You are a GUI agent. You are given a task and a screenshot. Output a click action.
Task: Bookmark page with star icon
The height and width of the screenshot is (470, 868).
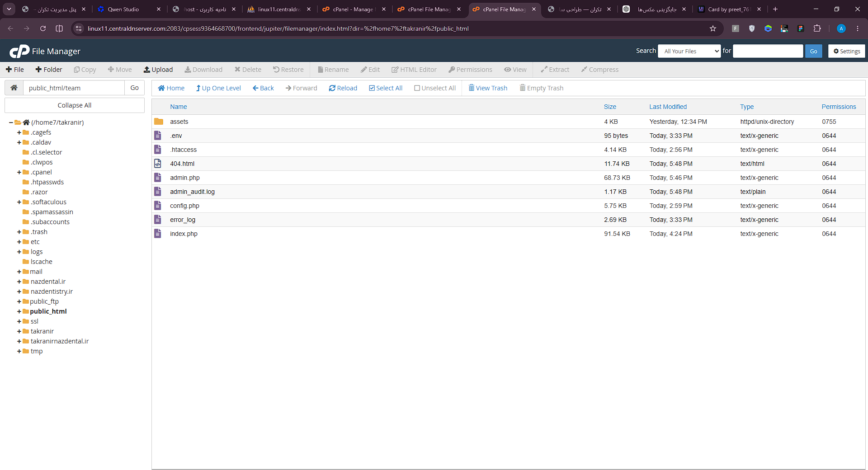[713, 28]
